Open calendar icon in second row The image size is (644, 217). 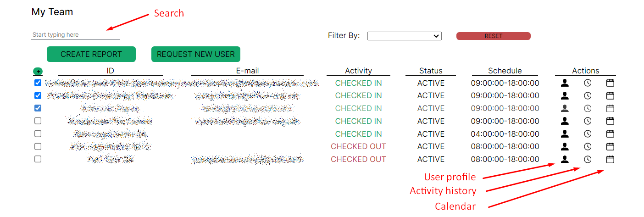pos(610,95)
